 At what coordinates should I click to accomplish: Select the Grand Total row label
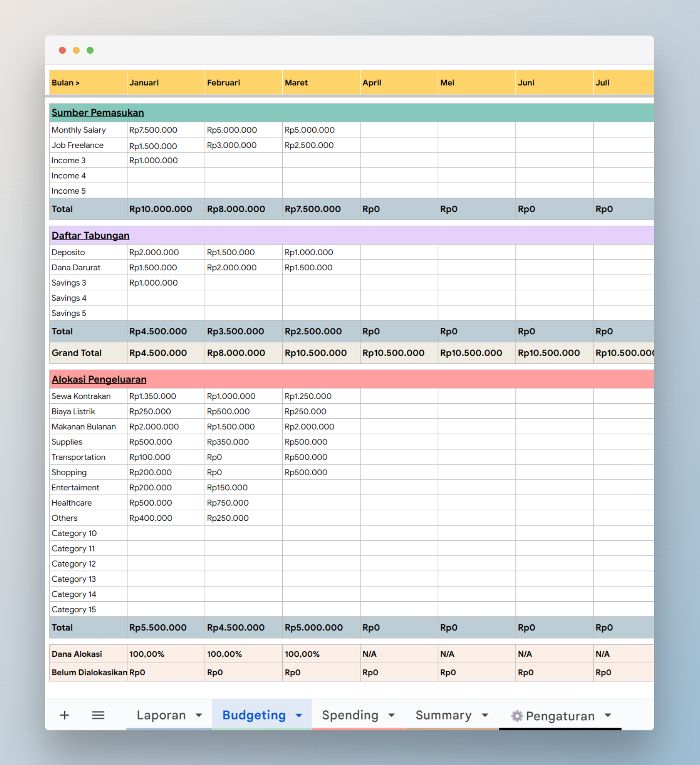point(88,353)
